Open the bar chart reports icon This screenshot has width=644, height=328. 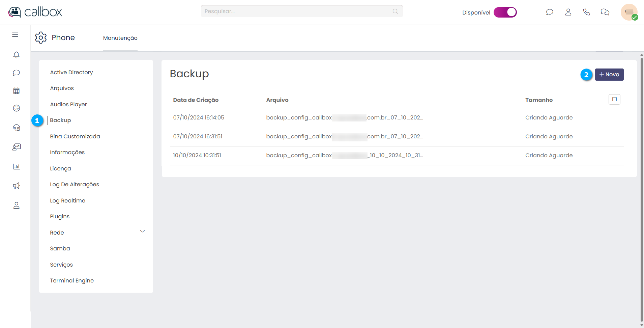point(16,166)
